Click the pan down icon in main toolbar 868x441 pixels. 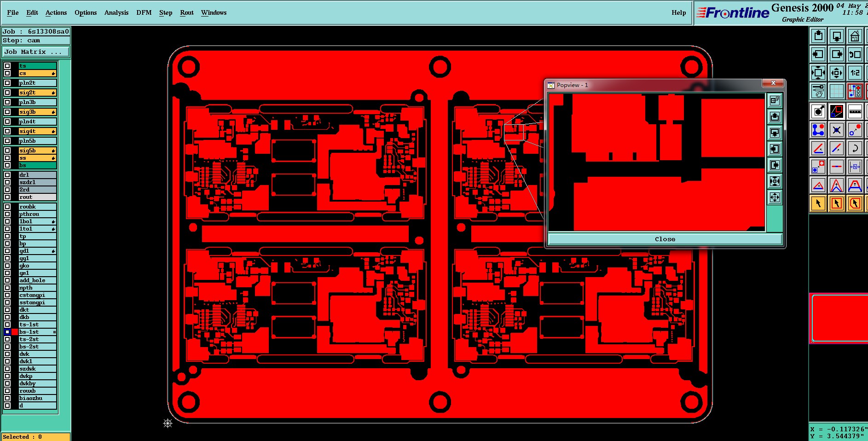(x=837, y=36)
